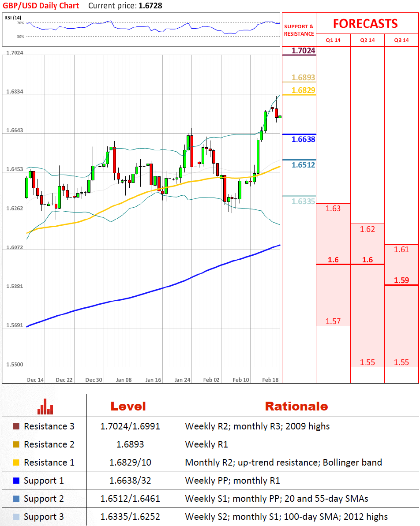
Task: Click rationale mentioning 100-day SMA; 2012 highs
Action: tap(286, 517)
